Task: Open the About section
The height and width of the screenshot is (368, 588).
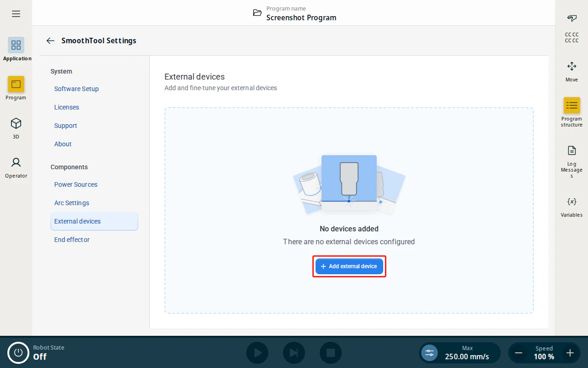Action: click(x=63, y=144)
